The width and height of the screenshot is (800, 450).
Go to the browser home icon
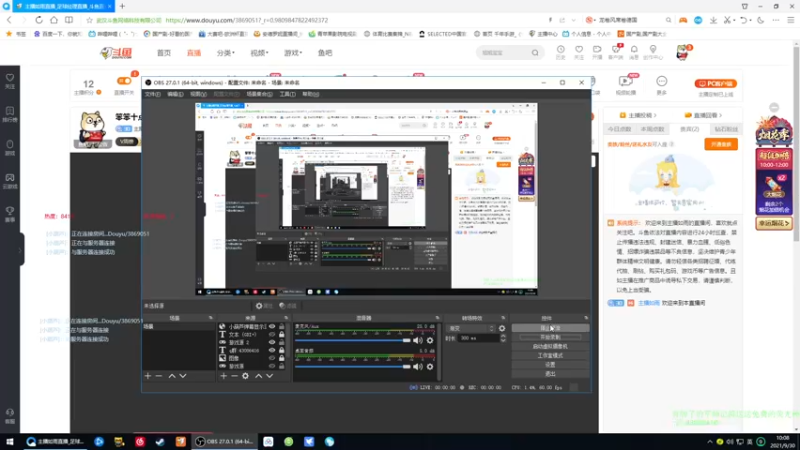click(x=54, y=20)
